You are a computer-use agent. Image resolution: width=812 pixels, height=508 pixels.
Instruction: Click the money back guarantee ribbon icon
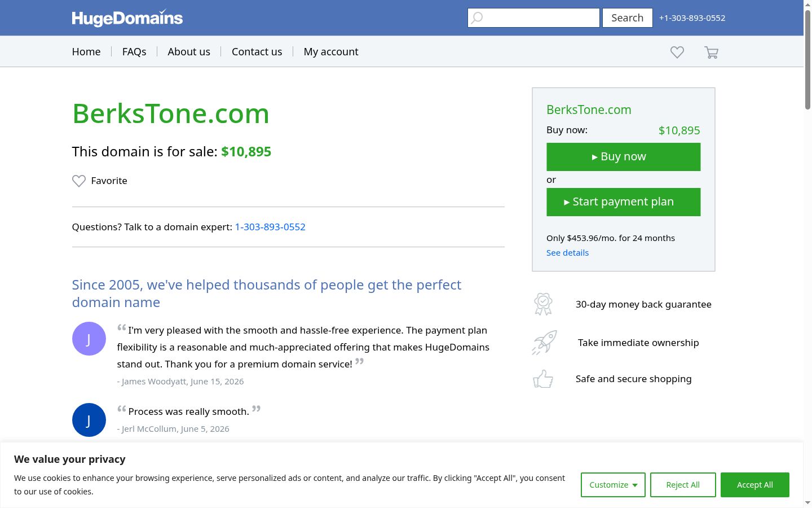[543, 304]
